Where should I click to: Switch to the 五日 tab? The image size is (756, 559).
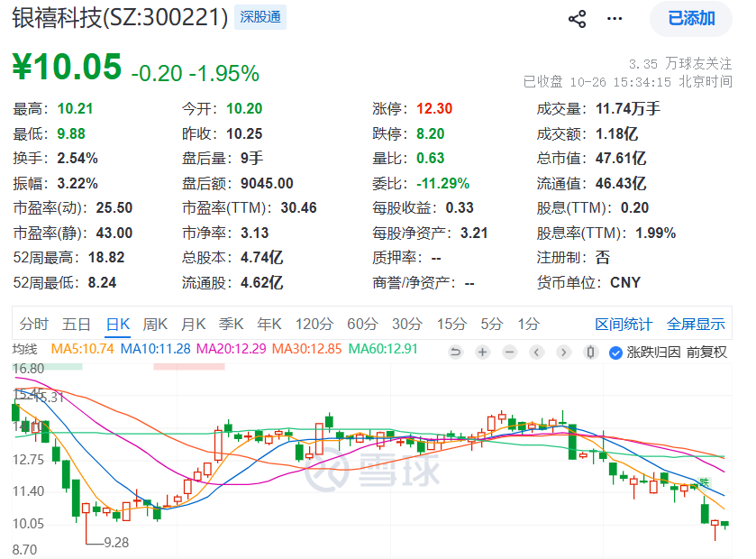point(77,324)
